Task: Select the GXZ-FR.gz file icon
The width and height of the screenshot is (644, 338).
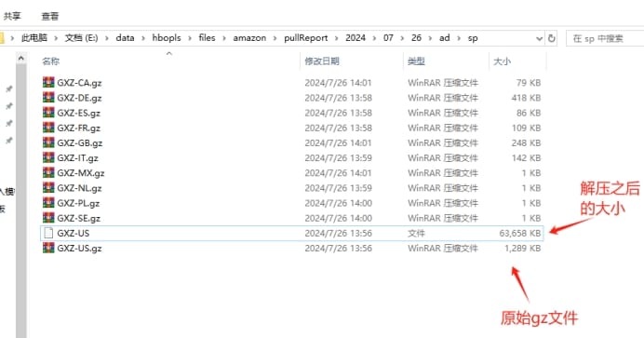Action: click(48, 128)
